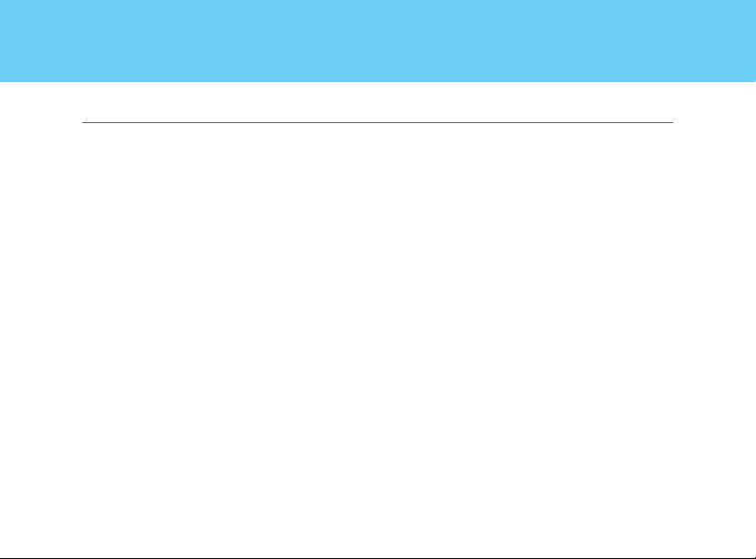Click the light blue header banner
Image resolution: width=756 pixels, height=559 pixels.
pyautogui.click(x=378, y=40)
